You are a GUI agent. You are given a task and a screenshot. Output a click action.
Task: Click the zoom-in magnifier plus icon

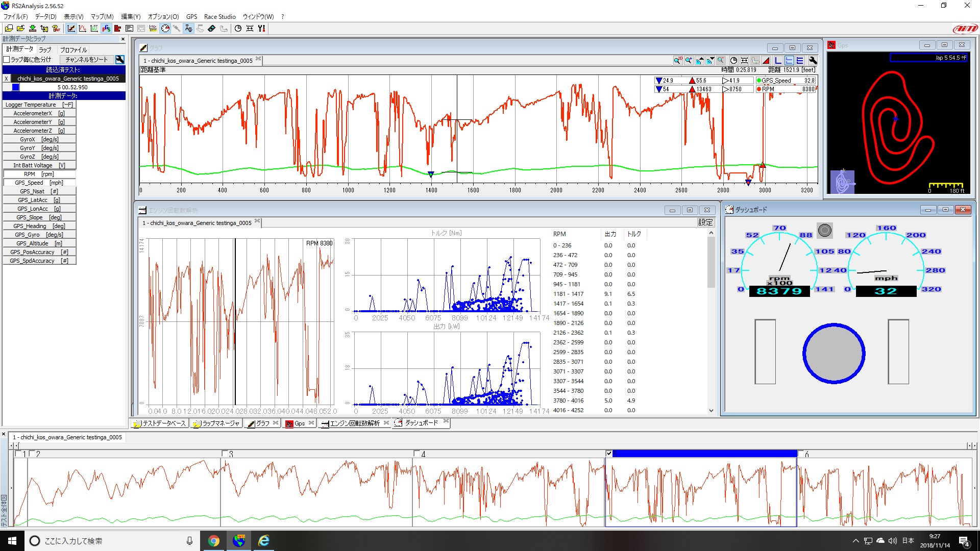coord(689,60)
